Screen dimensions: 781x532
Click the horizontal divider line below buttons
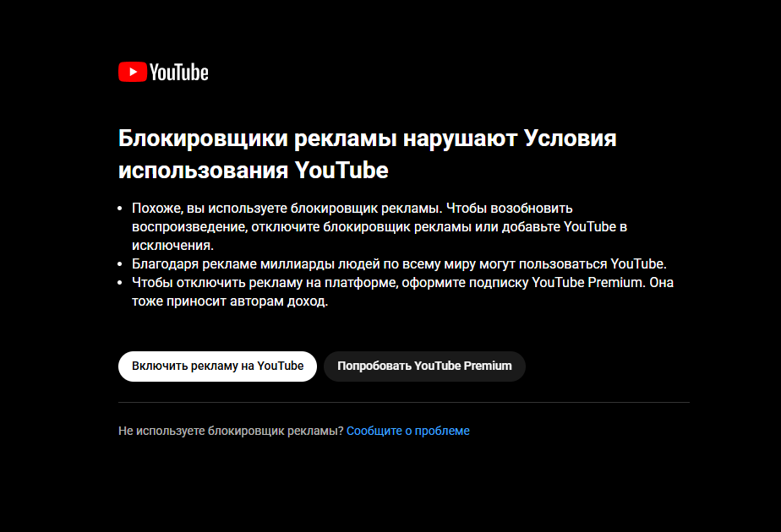[x=404, y=402]
